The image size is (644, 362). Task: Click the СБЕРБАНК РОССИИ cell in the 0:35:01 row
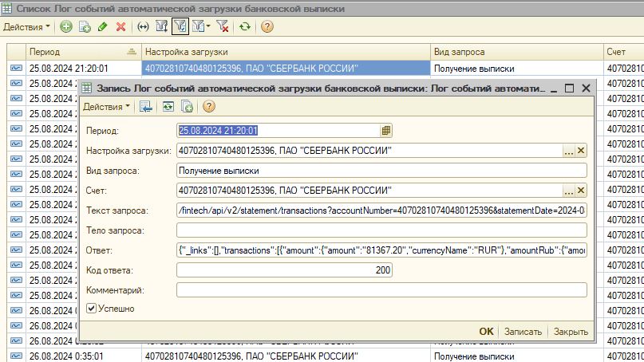tap(286, 356)
